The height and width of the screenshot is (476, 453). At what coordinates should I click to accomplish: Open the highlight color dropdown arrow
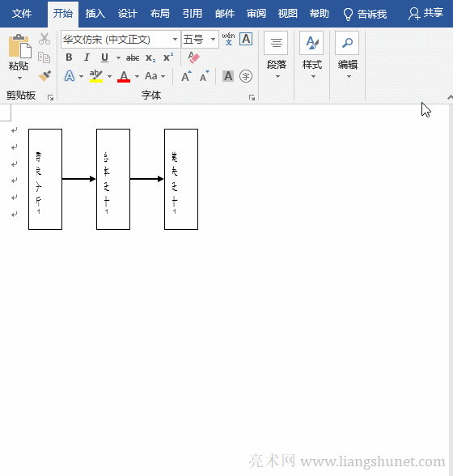[109, 76]
